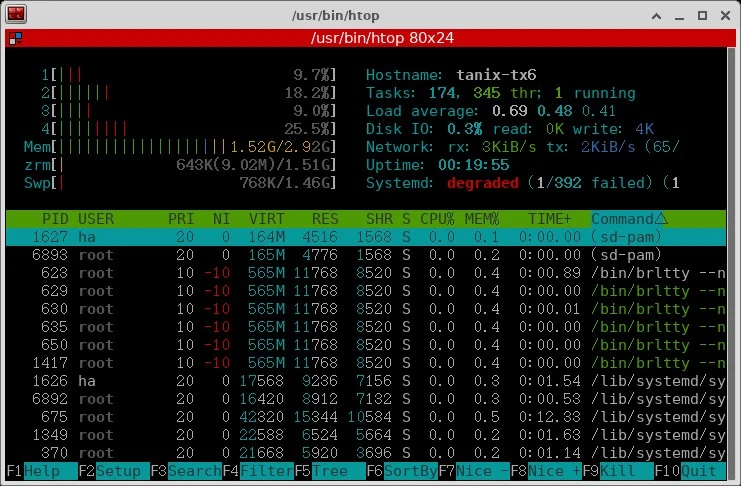
Task: Select brltty thread with PID 1417
Action: [366, 363]
